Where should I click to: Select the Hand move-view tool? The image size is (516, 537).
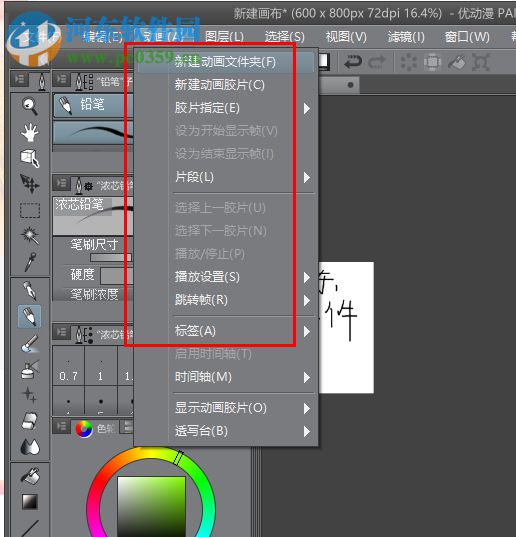(x=30, y=132)
